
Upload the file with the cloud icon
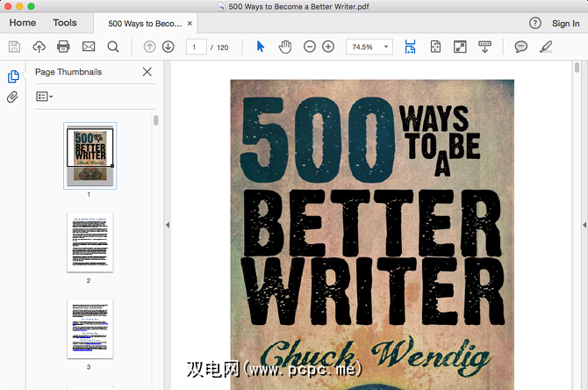click(39, 47)
